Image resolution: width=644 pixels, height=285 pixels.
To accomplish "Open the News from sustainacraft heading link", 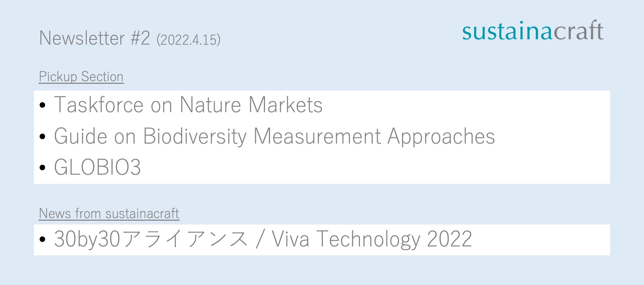I will tap(109, 214).
